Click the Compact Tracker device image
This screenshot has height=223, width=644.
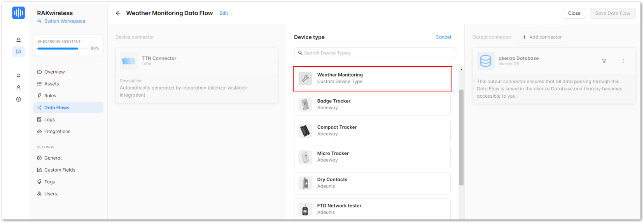[x=305, y=130]
